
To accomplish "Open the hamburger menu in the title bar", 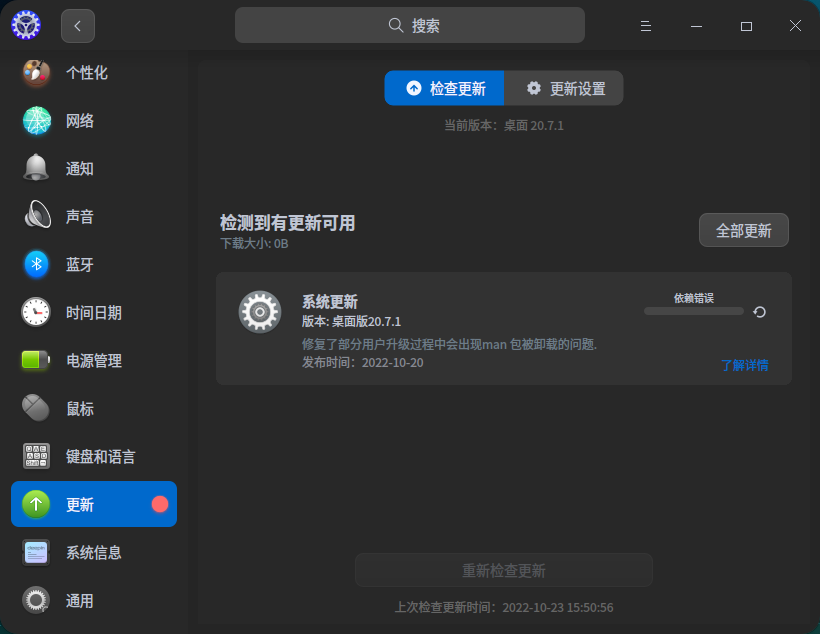I will click(645, 24).
